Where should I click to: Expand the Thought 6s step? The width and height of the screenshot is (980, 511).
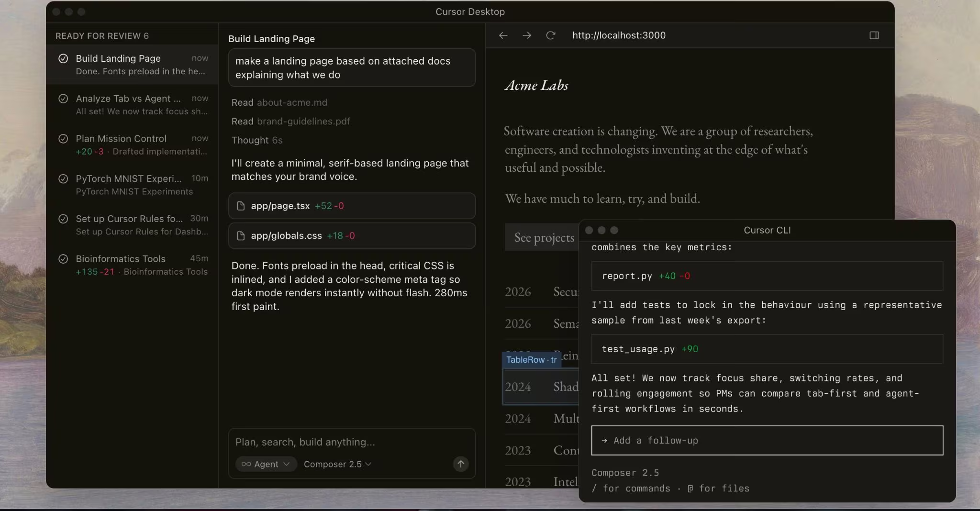[257, 140]
